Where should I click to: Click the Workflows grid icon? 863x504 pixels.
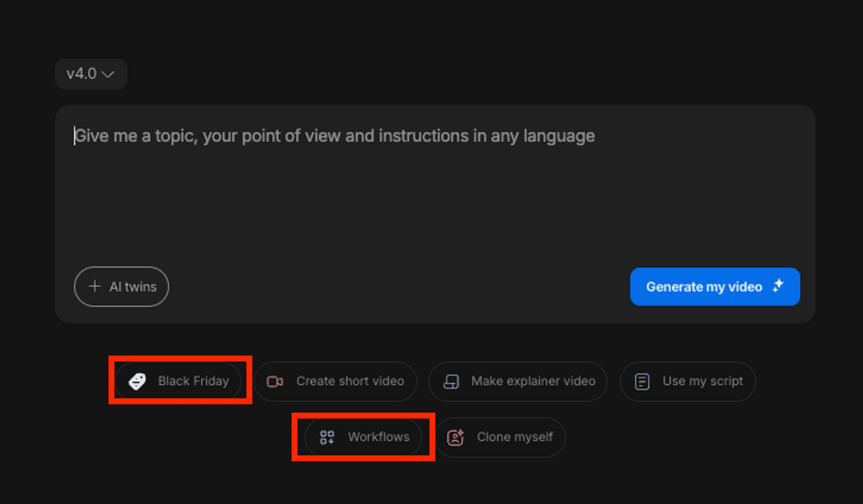click(327, 437)
